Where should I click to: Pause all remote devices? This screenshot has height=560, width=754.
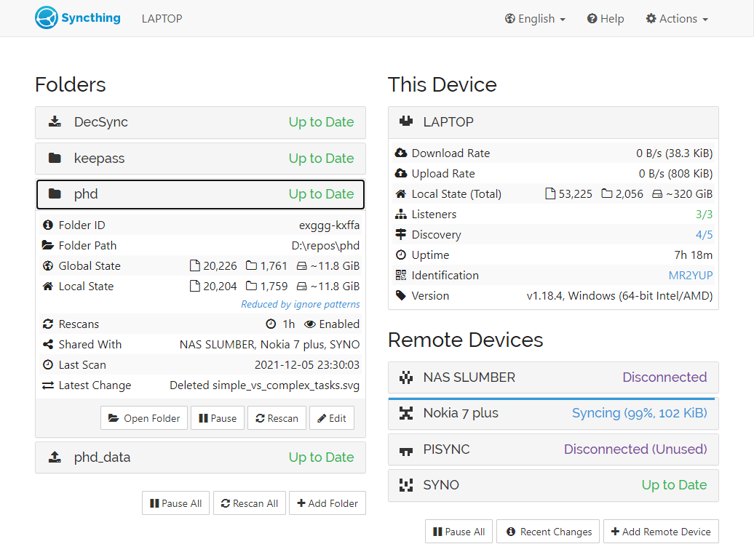click(x=459, y=532)
